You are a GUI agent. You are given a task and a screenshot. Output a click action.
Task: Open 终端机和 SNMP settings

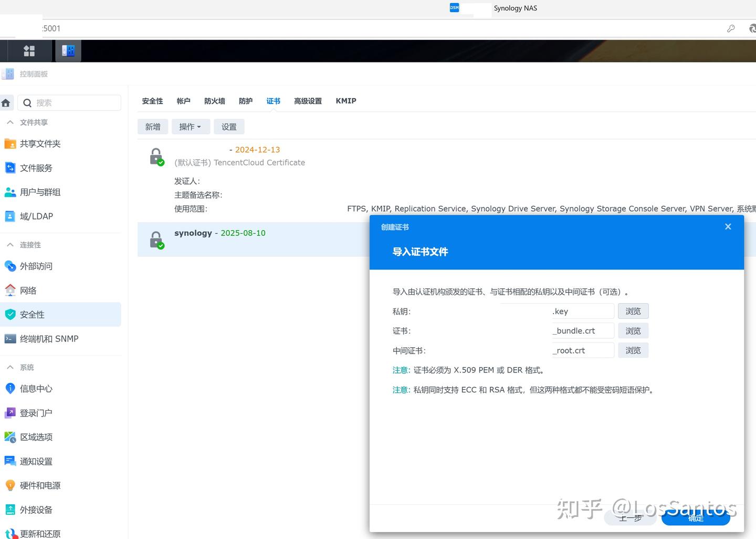click(x=48, y=338)
